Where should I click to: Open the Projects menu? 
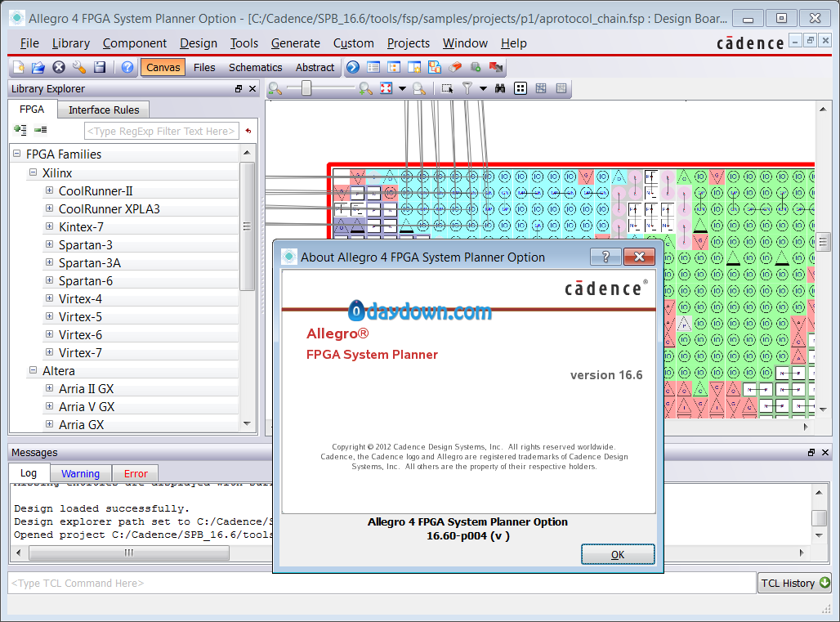pyautogui.click(x=409, y=43)
